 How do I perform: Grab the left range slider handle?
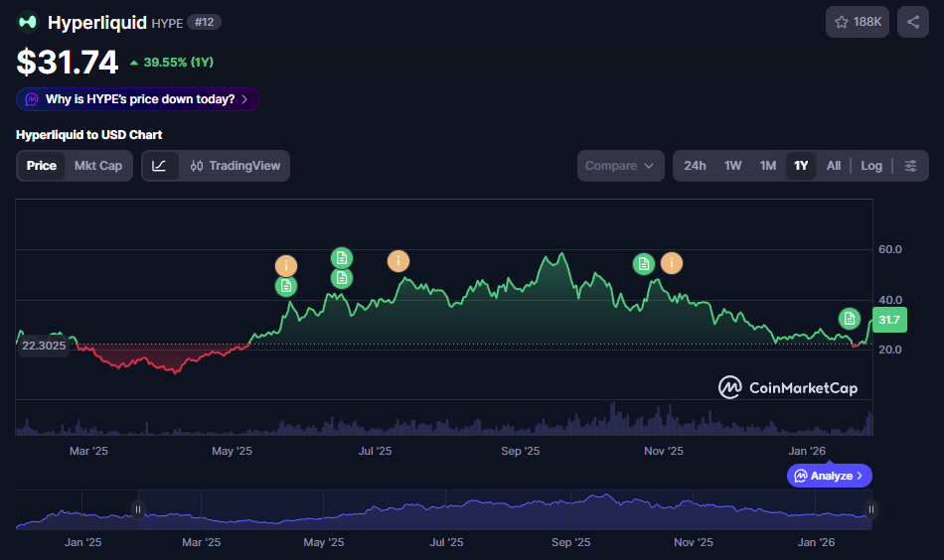point(138,509)
